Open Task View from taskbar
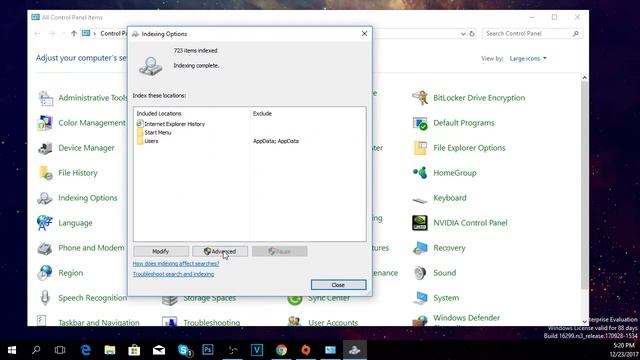Image resolution: width=640 pixels, height=360 pixels. [x=60, y=350]
